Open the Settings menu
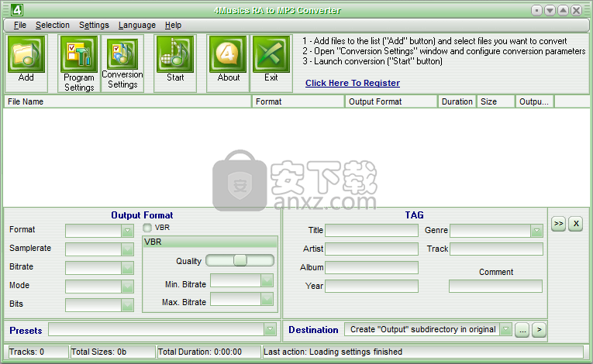Image resolution: width=593 pixels, height=364 pixels. pos(94,25)
